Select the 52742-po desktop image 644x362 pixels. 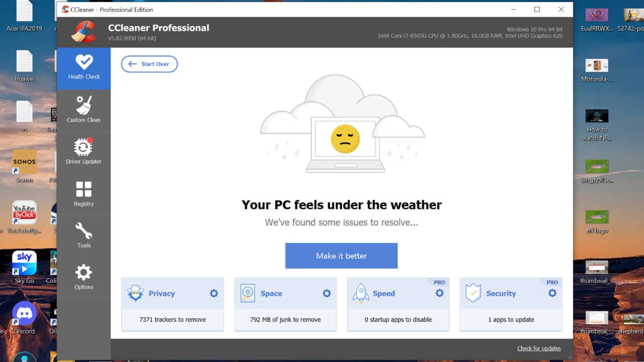click(631, 19)
